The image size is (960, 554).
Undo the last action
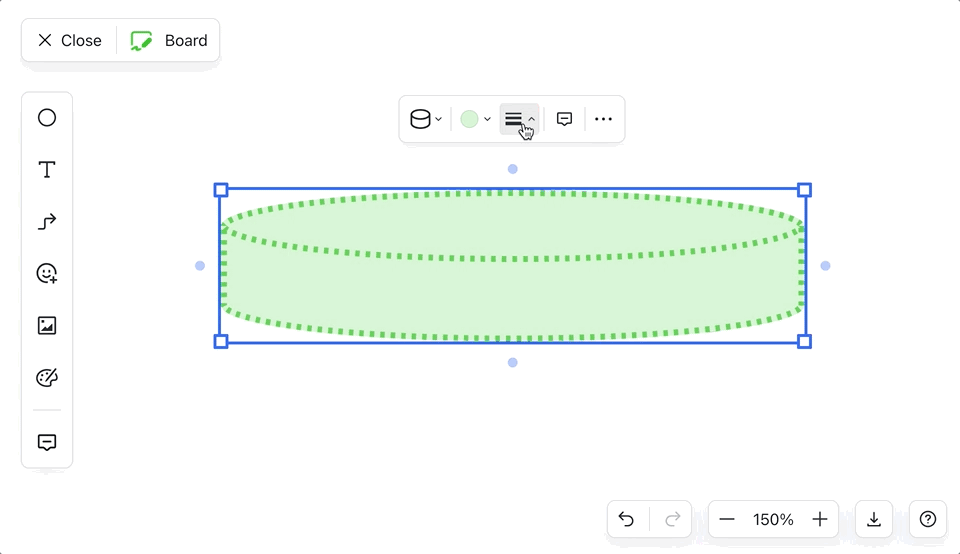[x=626, y=519]
